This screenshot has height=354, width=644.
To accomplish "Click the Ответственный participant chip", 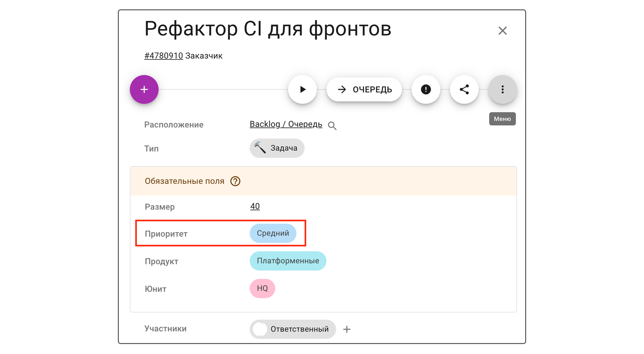I will pos(293,329).
